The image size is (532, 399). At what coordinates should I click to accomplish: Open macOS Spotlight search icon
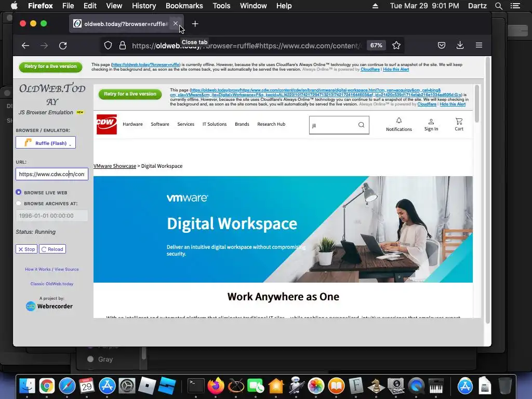click(498, 6)
